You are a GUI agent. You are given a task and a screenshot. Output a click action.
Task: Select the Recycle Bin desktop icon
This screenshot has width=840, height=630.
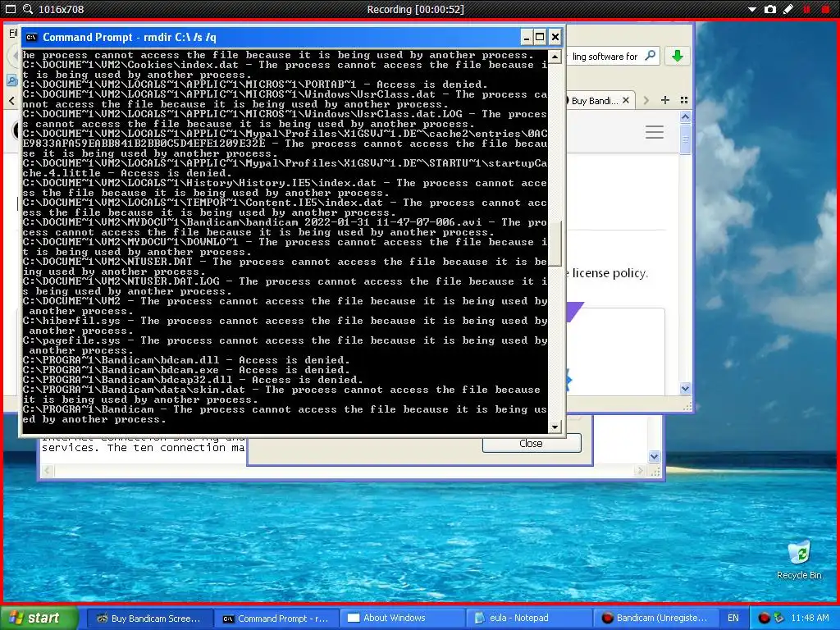pyautogui.click(x=799, y=559)
